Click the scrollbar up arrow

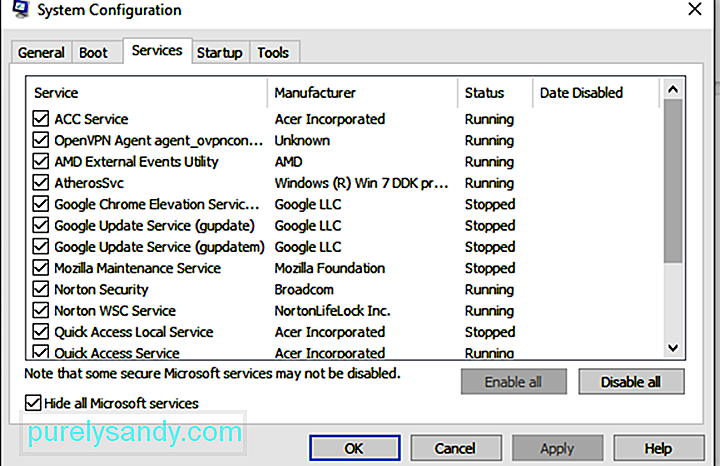[673, 90]
